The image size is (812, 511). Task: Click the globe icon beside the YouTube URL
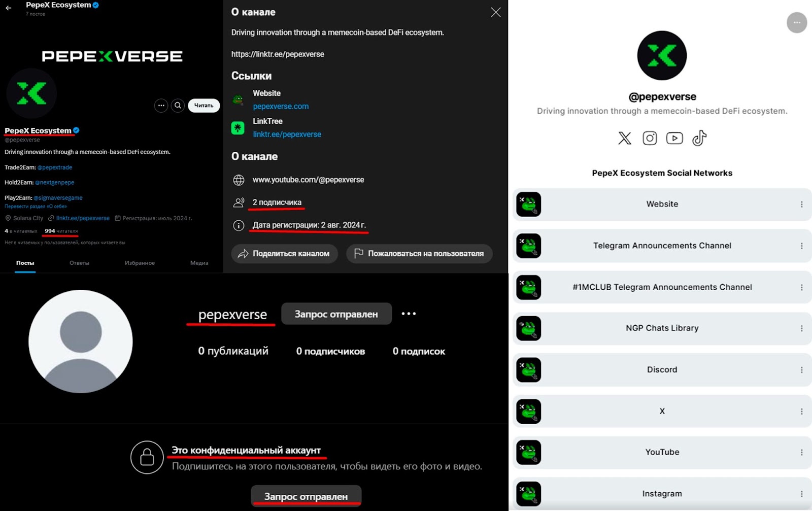[239, 180]
